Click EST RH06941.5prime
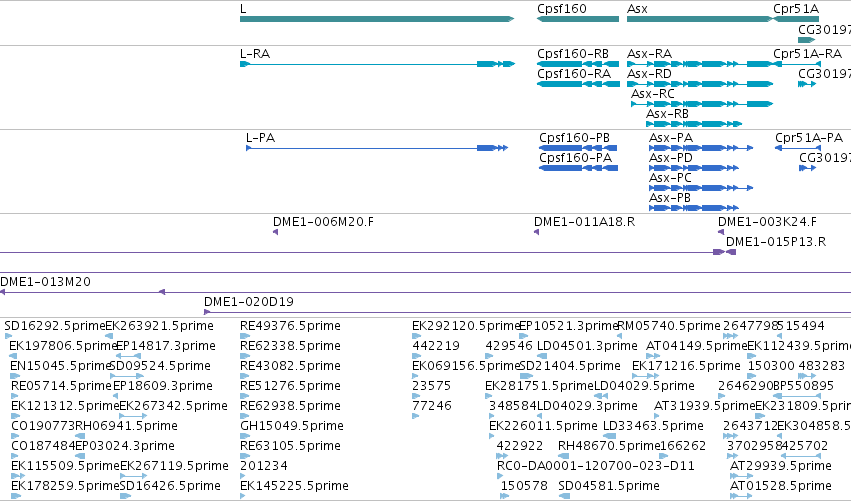The height and width of the screenshot is (501, 851). pos(126,427)
